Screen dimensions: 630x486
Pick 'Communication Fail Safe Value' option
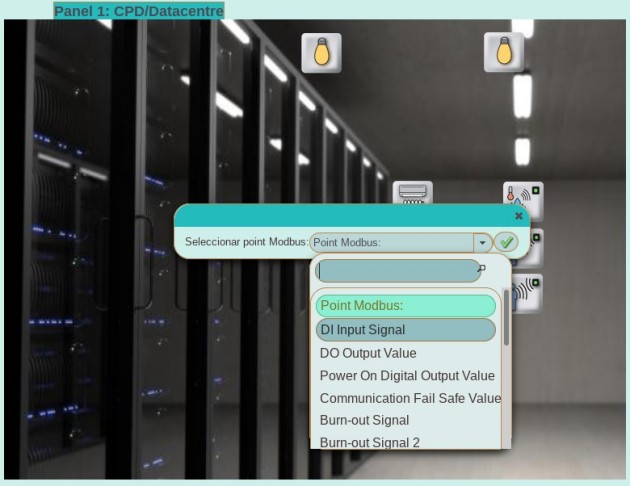pyautogui.click(x=410, y=398)
